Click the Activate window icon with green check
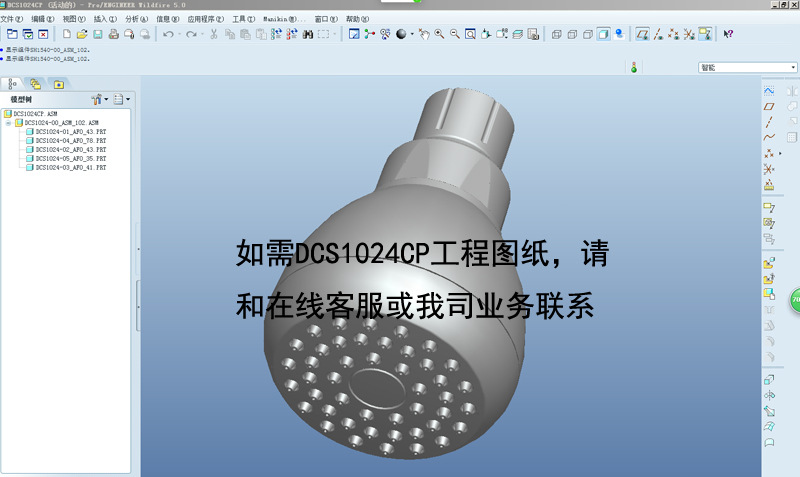Screen dimensions: 800x477 tap(28, 34)
